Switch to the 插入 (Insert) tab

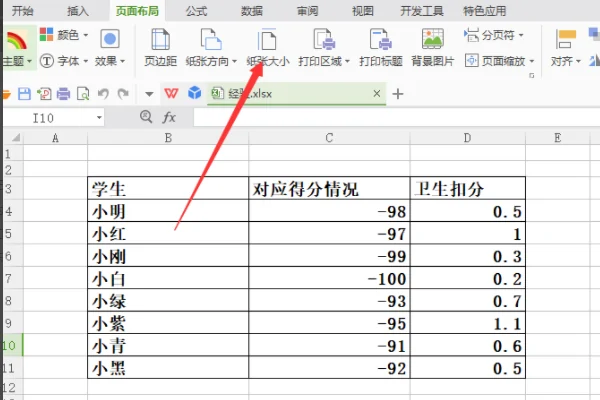[78, 11]
